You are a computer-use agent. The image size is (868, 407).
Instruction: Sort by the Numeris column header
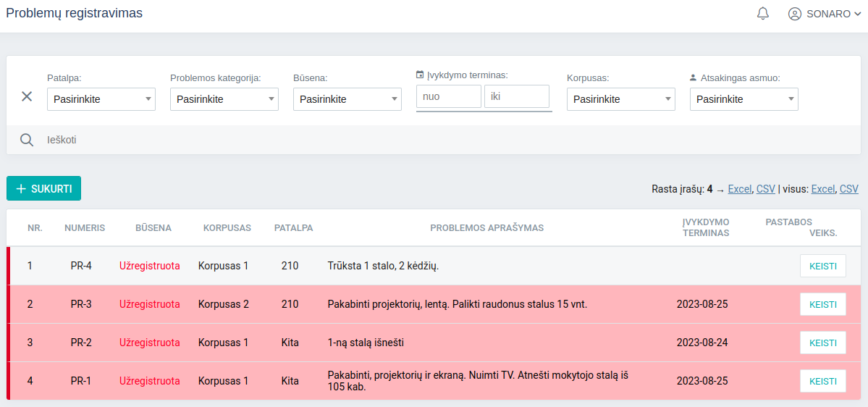85,228
